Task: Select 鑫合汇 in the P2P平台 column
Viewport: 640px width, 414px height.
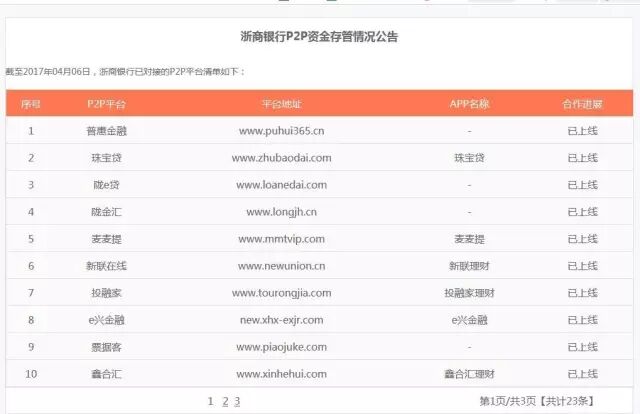Action: point(107,374)
